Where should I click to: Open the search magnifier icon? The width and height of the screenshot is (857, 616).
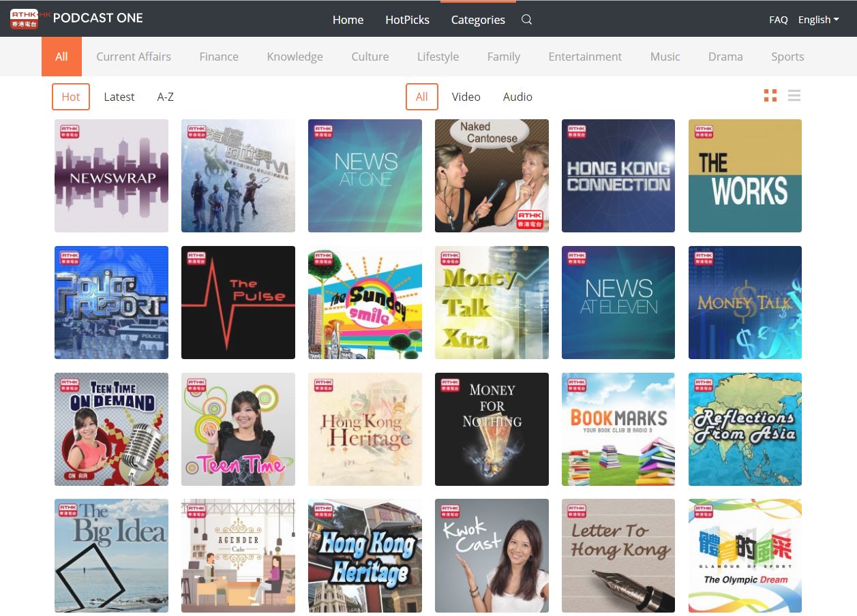526,20
